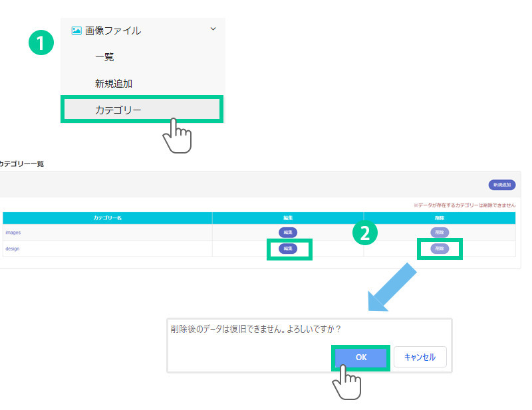Open the design category link

pyautogui.click(x=12, y=249)
